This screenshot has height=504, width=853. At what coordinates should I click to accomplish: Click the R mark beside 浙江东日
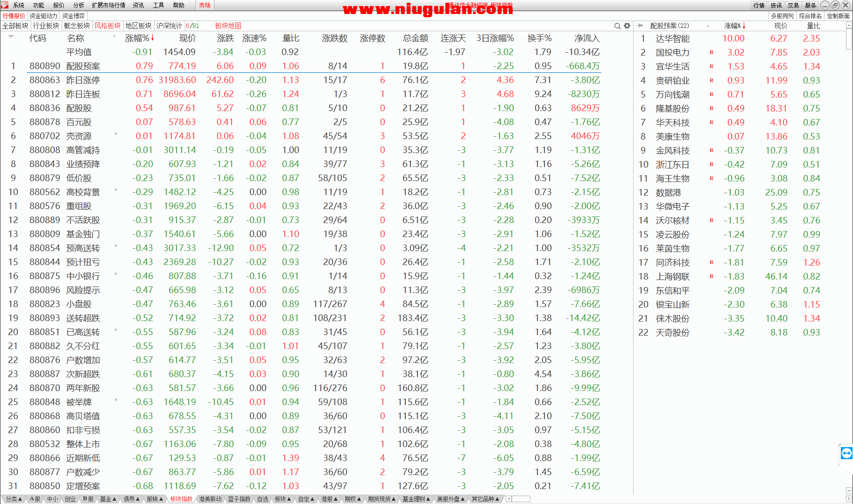(x=712, y=164)
